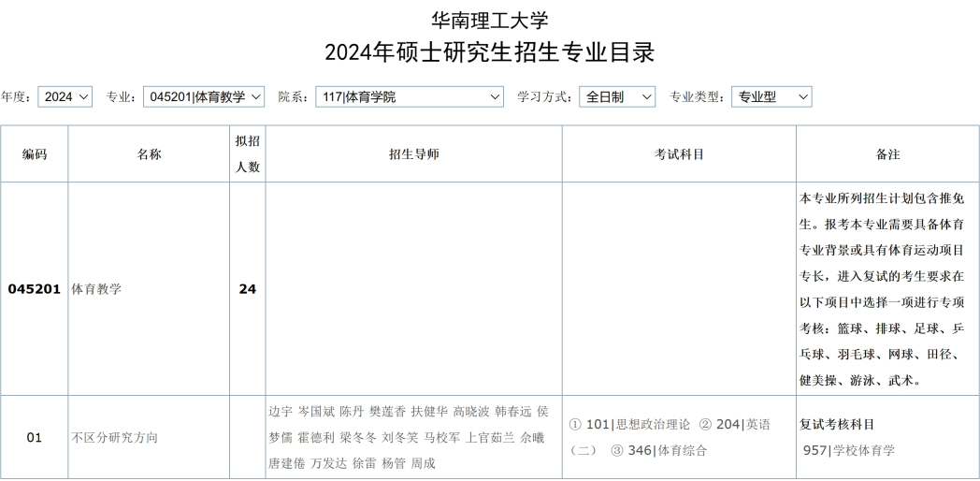Click the 年度 label
This screenshot has height=481, width=980.
point(16,97)
